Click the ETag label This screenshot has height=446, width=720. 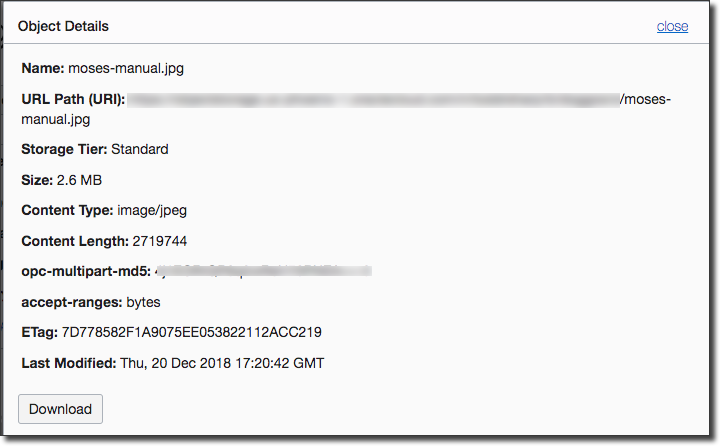click(x=39, y=332)
